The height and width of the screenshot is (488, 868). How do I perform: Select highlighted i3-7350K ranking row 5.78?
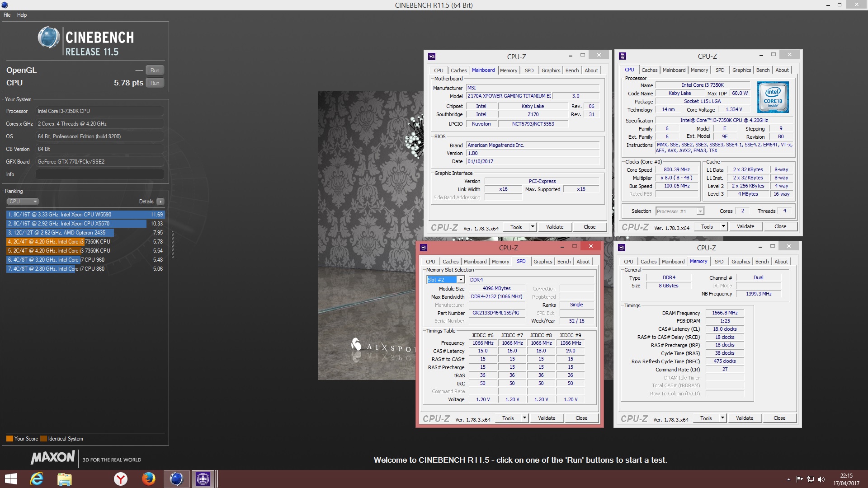85,242
